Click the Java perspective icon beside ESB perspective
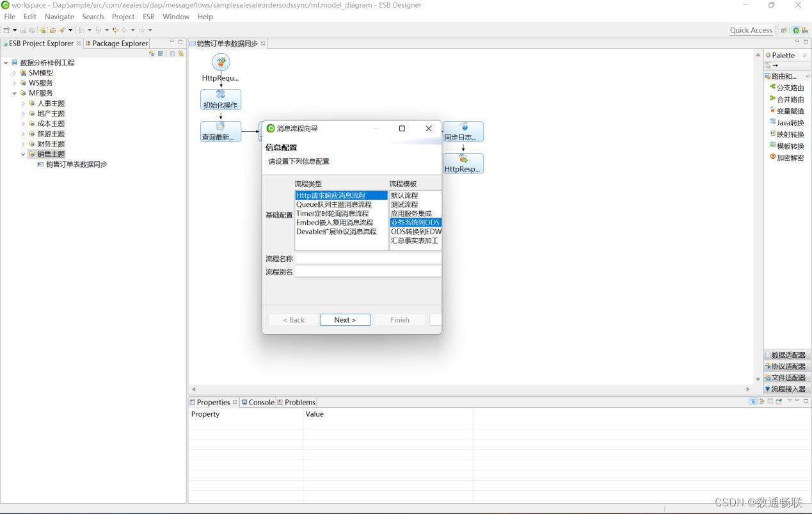 (x=804, y=30)
